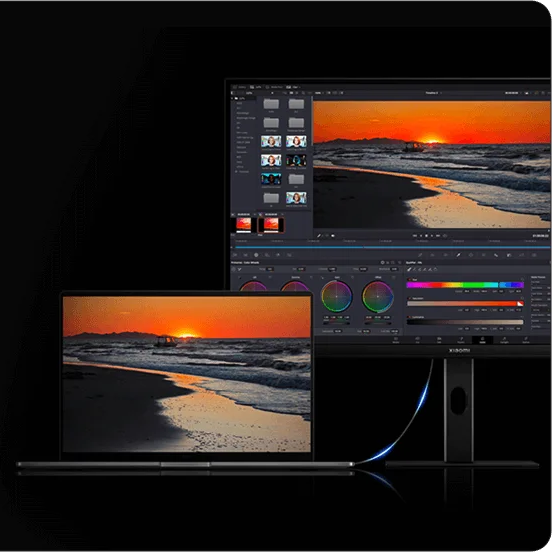Click the Offset color wheel center
The height and width of the screenshot is (552, 553).
[x=378, y=296]
